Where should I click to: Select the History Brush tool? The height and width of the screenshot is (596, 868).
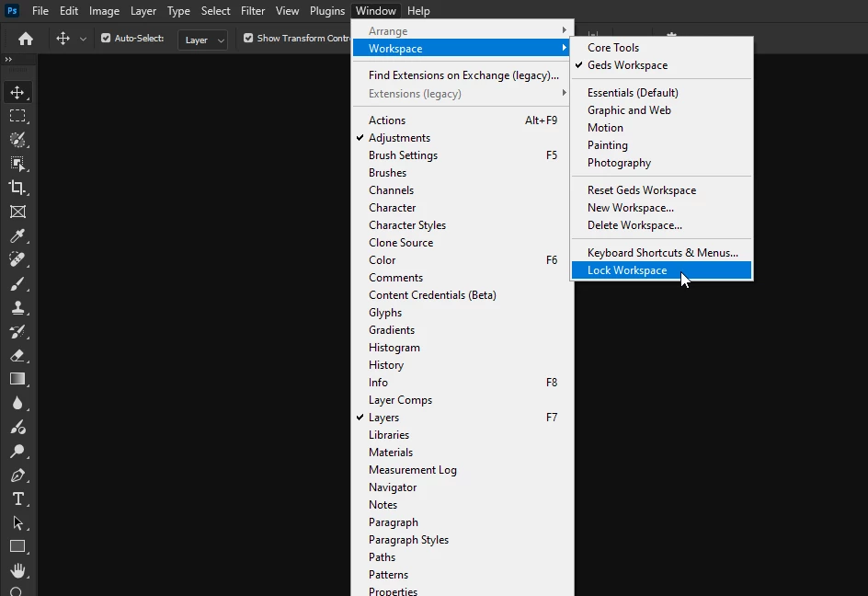pyautogui.click(x=17, y=332)
